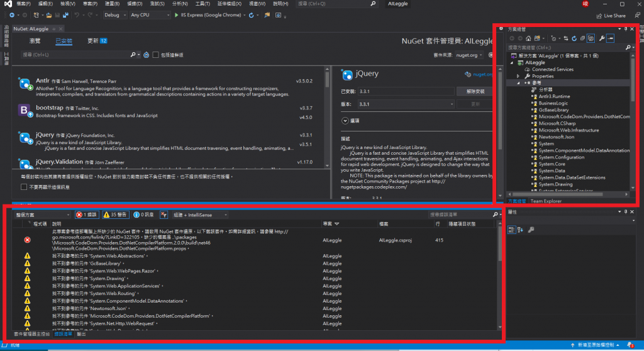Click the Undo arrow icon

(76, 15)
